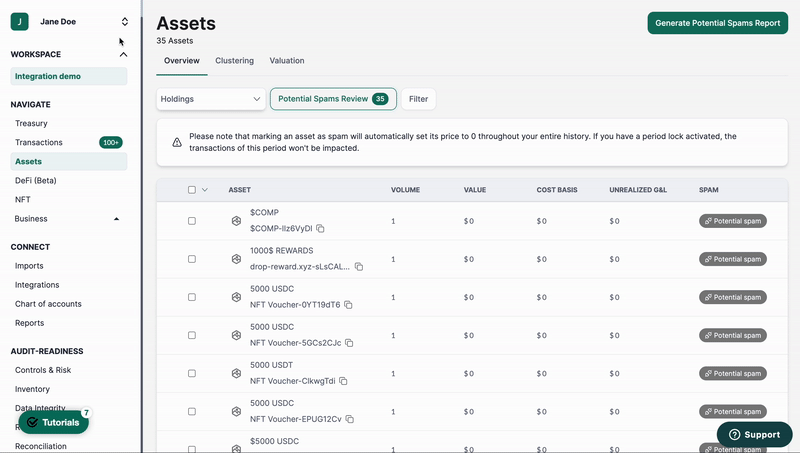Click token icon for NFT Voucher-5GCs2CJc
The height and width of the screenshot is (453, 800).
click(x=236, y=335)
